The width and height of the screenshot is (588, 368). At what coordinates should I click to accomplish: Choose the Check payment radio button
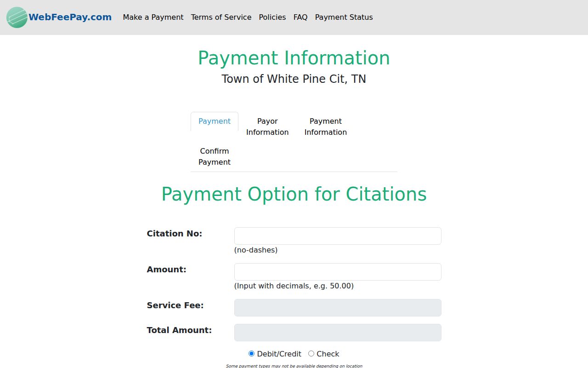coord(311,354)
